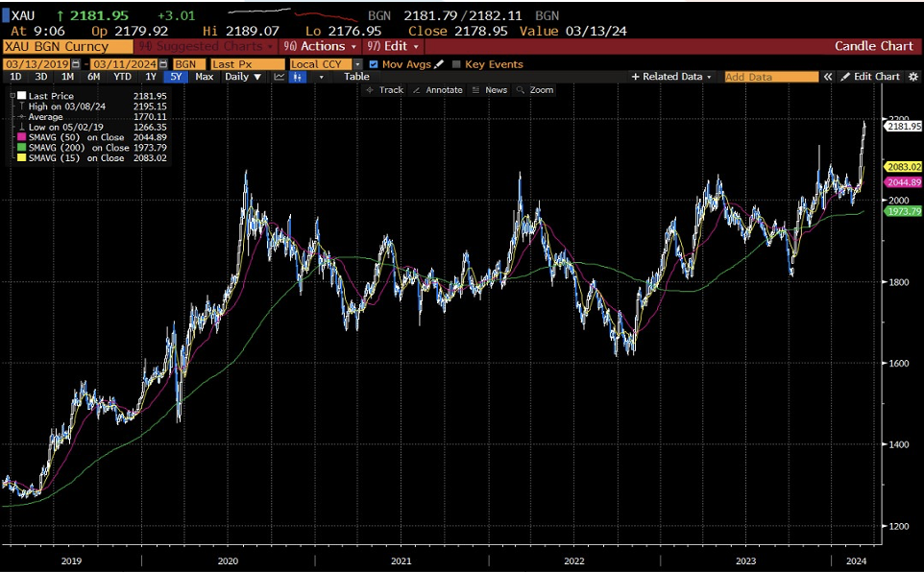Click the 1800 price axis label
Image resolution: width=924 pixels, height=572 pixels.
(x=899, y=281)
